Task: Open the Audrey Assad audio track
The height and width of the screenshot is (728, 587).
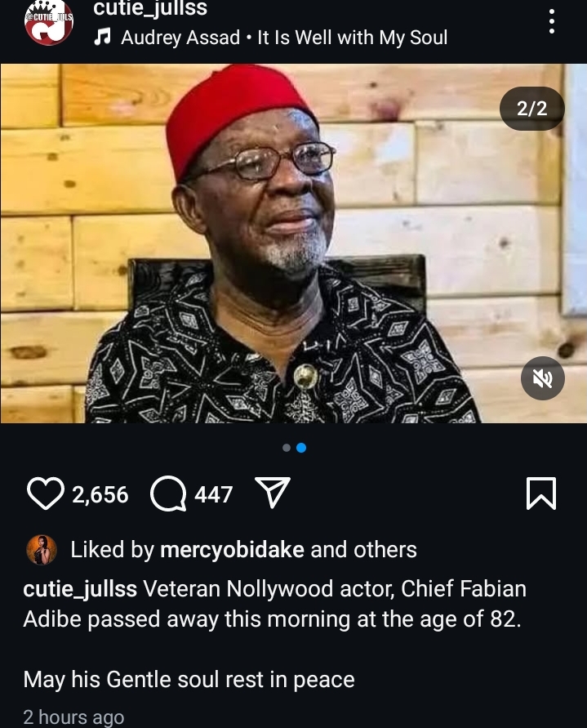Action: tap(284, 38)
